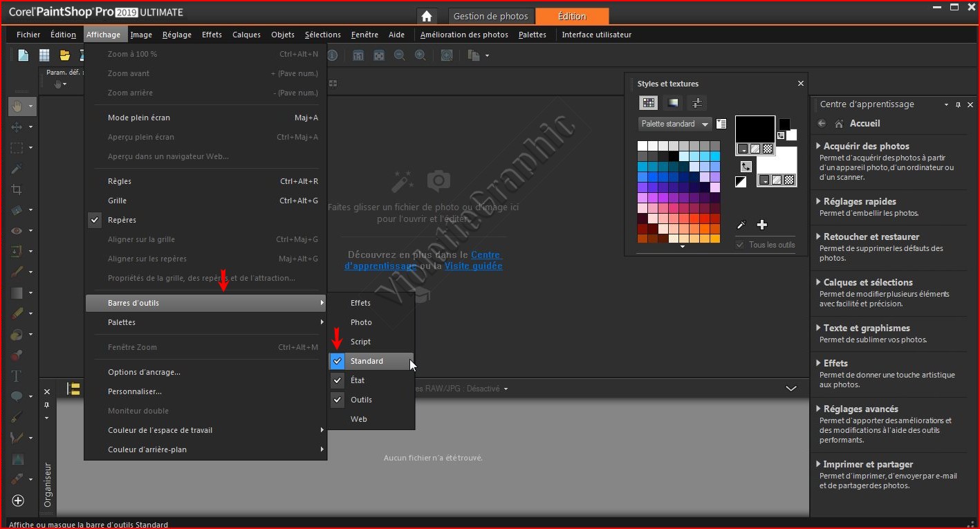Click the add-to-palette plus icon
The height and width of the screenshot is (529, 980).
762,225
